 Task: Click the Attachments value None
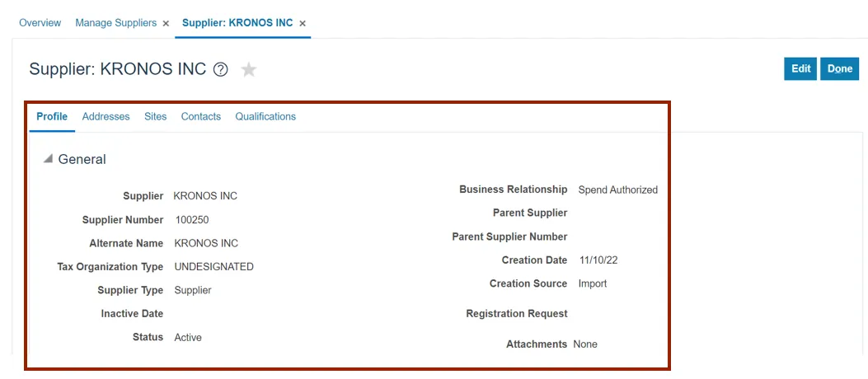coord(585,344)
